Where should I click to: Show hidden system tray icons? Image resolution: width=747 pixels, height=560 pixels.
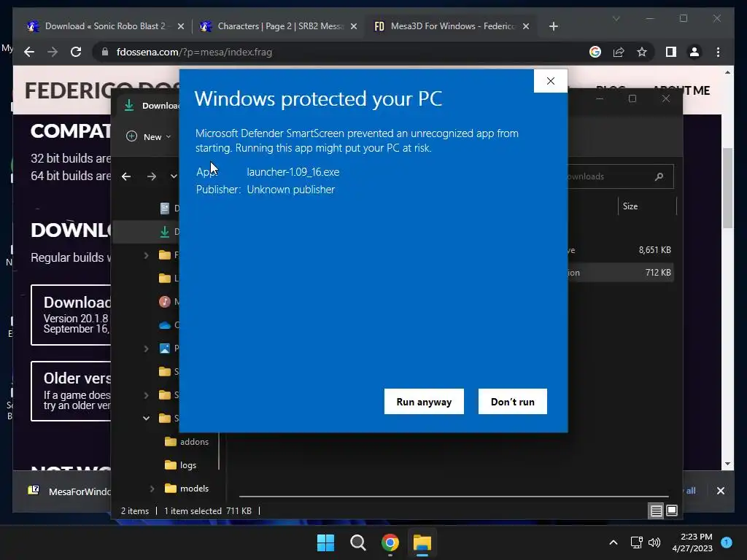[x=614, y=542]
